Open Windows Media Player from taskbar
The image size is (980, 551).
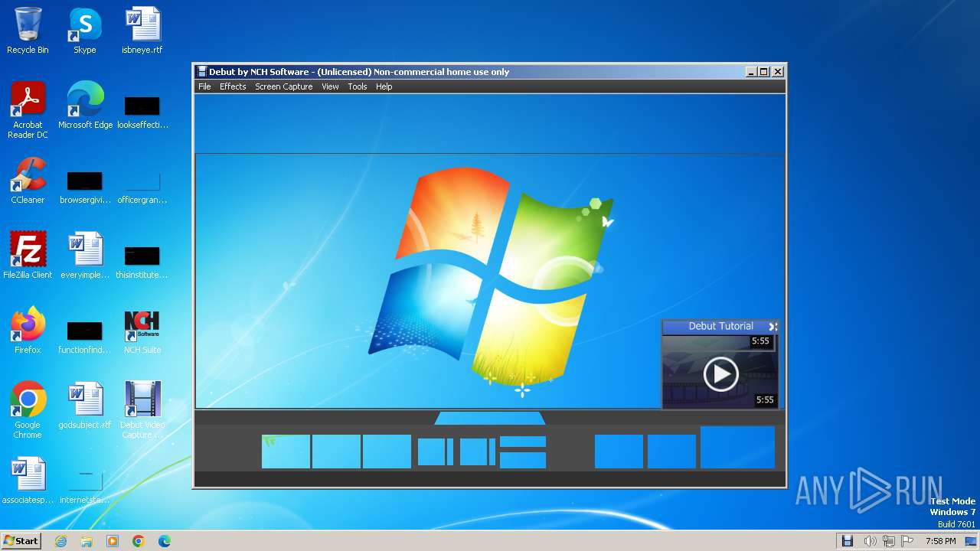pyautogui.click(x=113, y=541)
